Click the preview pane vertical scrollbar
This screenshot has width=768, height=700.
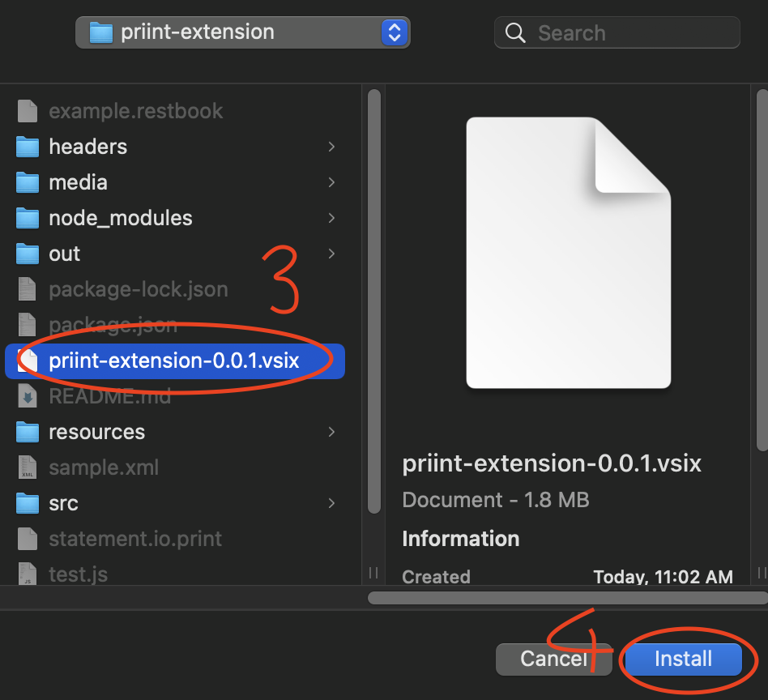[x=762, y=270]
